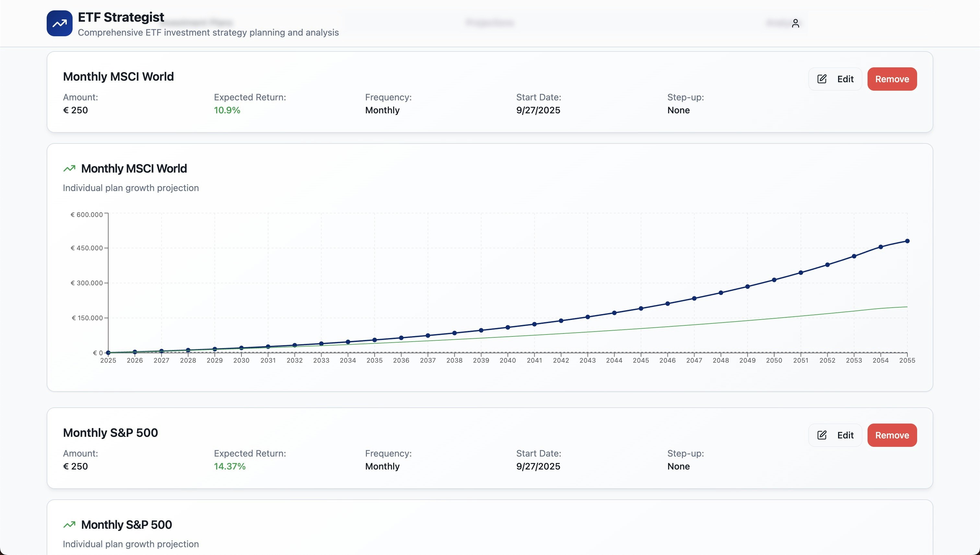This screenshot has height=555, width=980.
Task: Click the Monthly S&P 500 chart title
Action: coord(127,525)
